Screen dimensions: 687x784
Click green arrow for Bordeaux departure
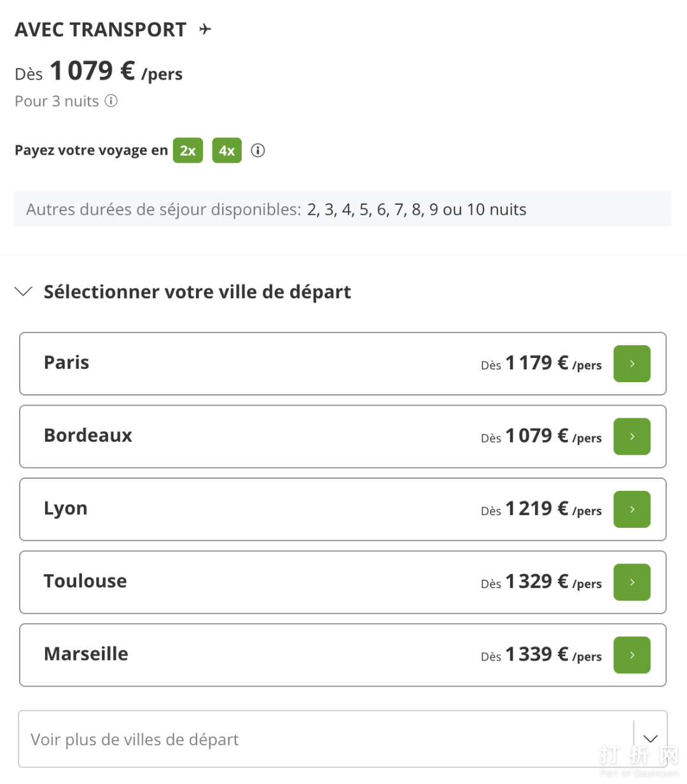pos(632,436)
